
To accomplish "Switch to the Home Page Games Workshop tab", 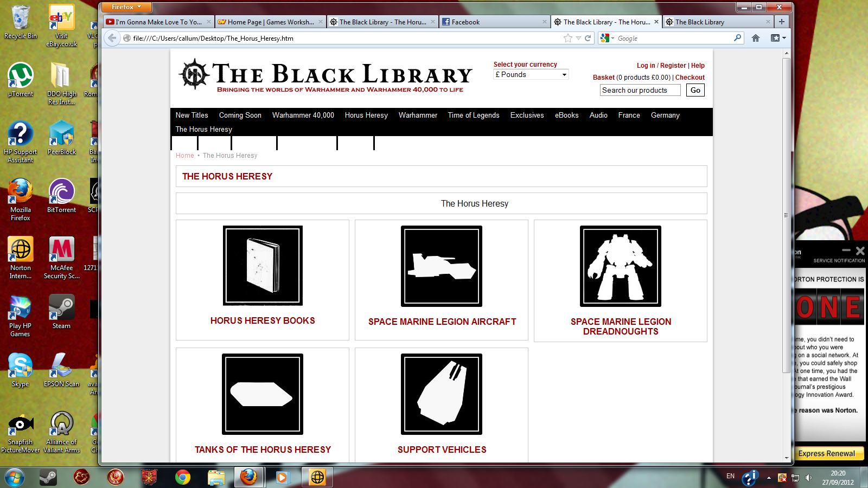I will pos(270,22).
